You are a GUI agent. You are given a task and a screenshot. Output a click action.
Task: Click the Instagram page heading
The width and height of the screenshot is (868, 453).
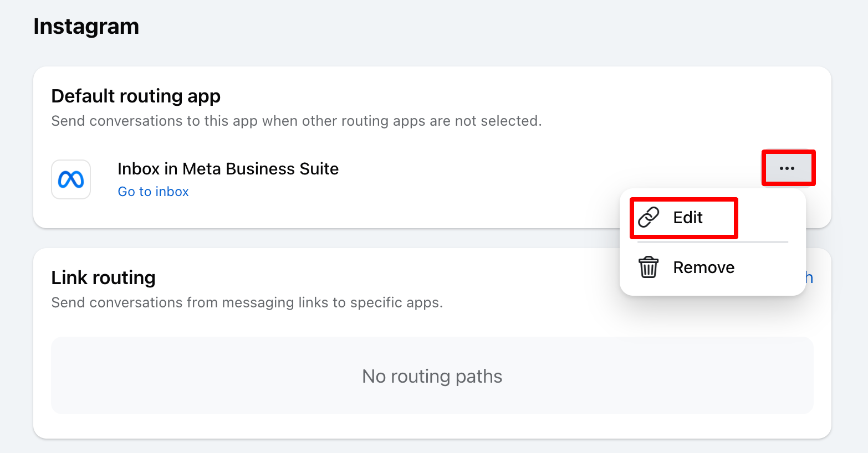click(x=86, y=27)
